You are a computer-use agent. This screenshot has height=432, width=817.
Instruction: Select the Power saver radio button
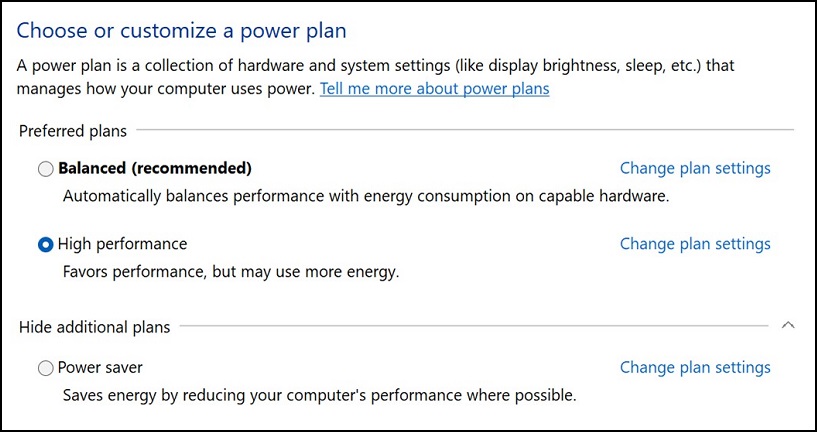(46, 369)
